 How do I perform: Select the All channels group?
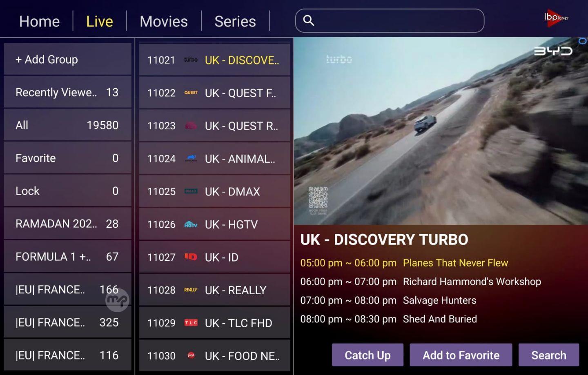tap(67, 125)
